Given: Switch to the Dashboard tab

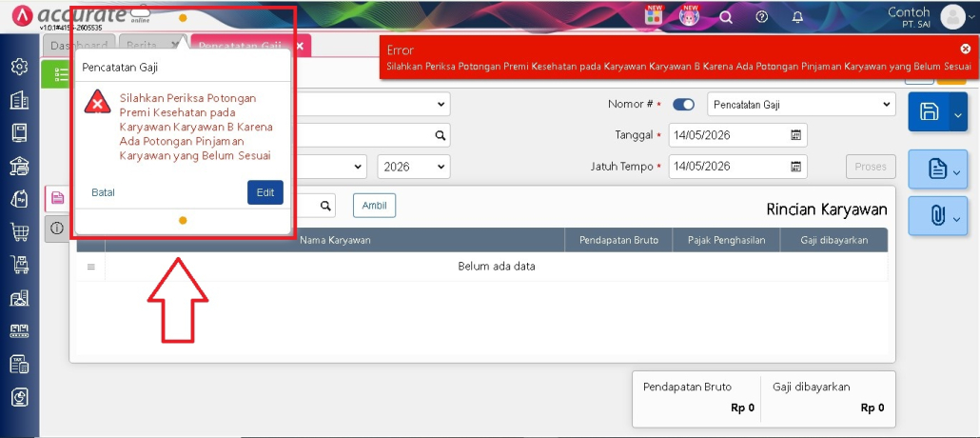Looking at the screenshot, I should point(79,46).
